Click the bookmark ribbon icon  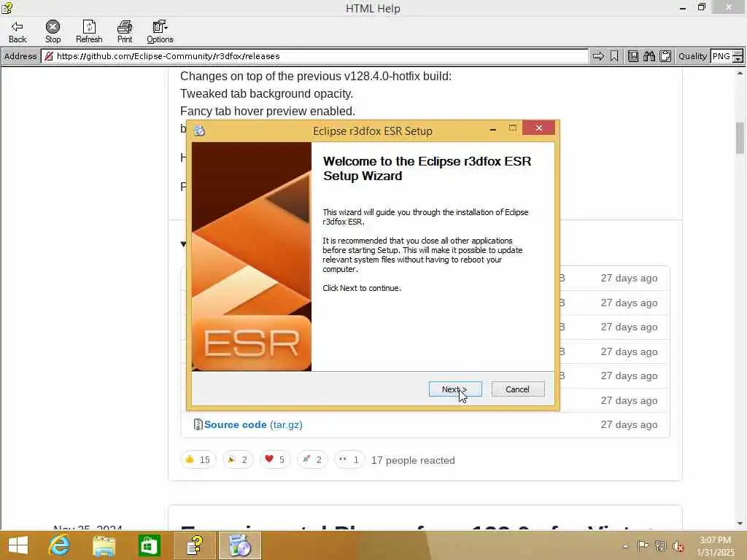tap(614, 56)
